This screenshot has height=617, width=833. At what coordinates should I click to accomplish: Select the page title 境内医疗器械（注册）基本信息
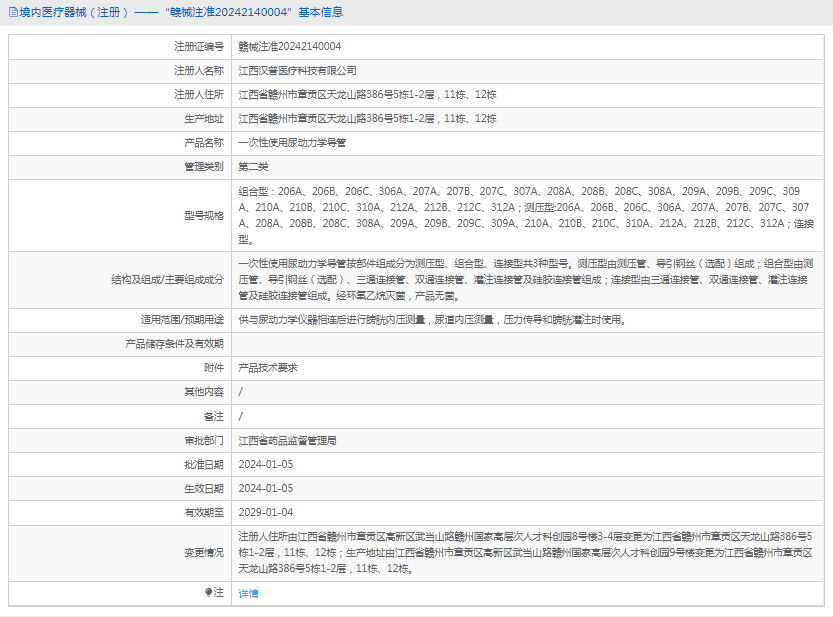pos(181,12)
